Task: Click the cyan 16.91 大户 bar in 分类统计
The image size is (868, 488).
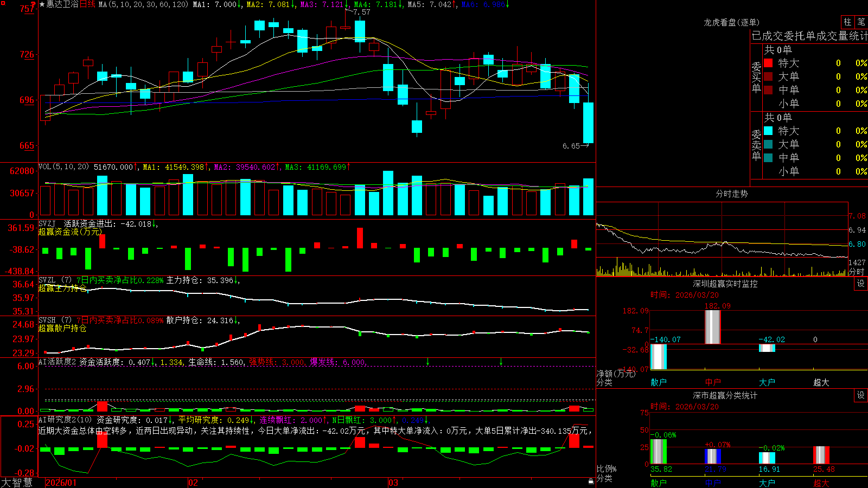Action: (767, 458)
